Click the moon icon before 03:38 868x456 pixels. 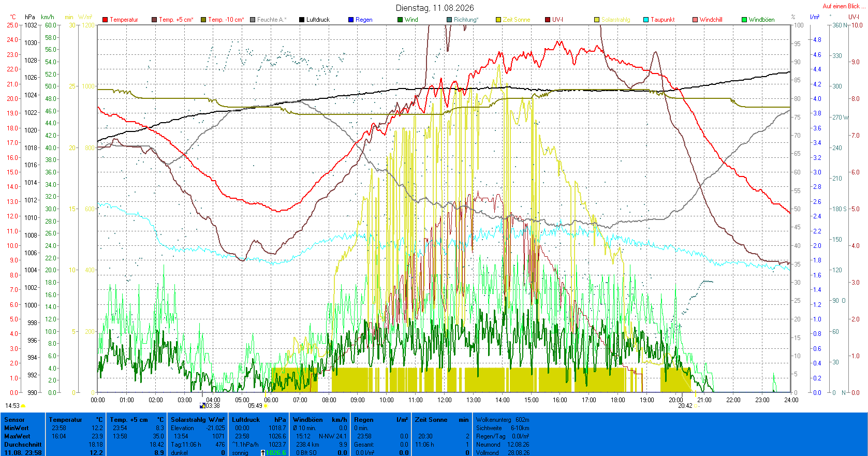click(202, 406)
